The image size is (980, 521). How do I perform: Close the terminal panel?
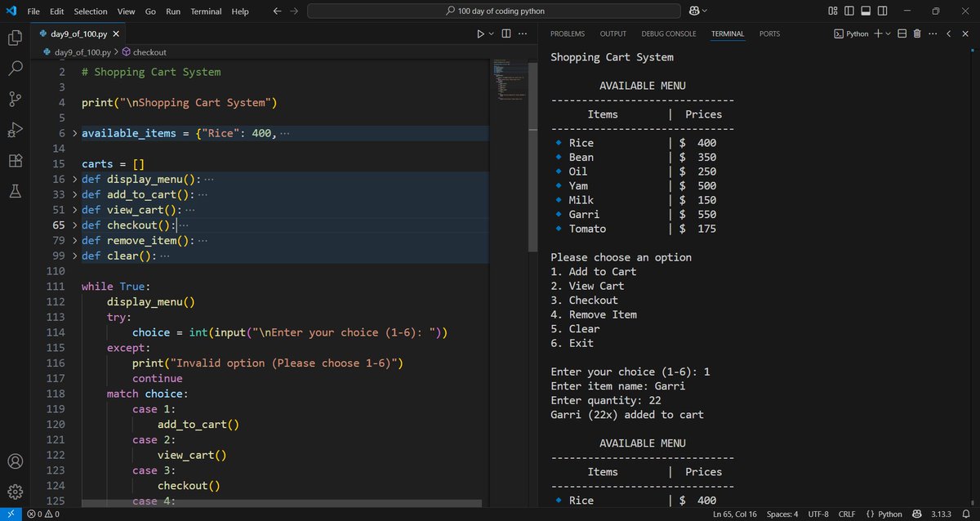click(x=964, y=33)
